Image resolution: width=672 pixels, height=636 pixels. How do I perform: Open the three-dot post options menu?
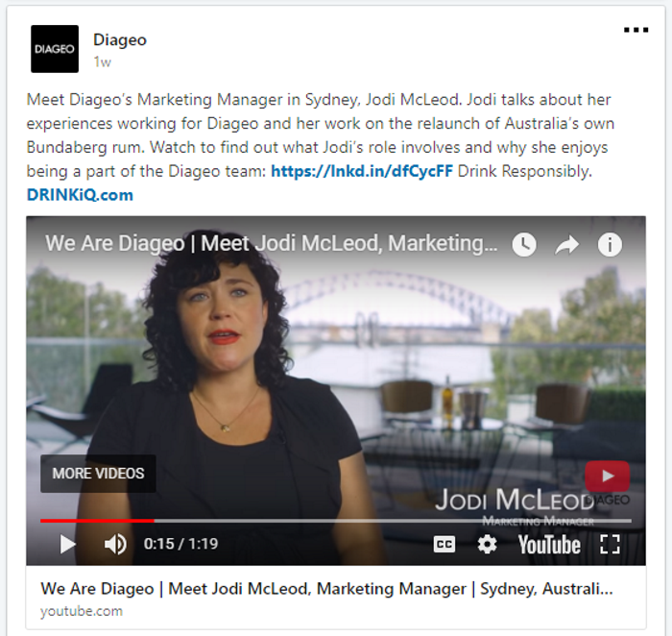pyautogui.click(x=636, y=30)
